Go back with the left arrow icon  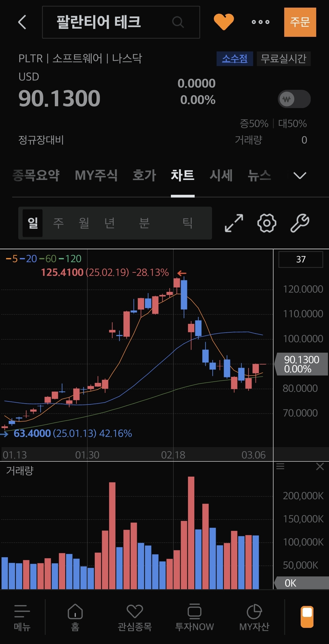tap(22, 22)
